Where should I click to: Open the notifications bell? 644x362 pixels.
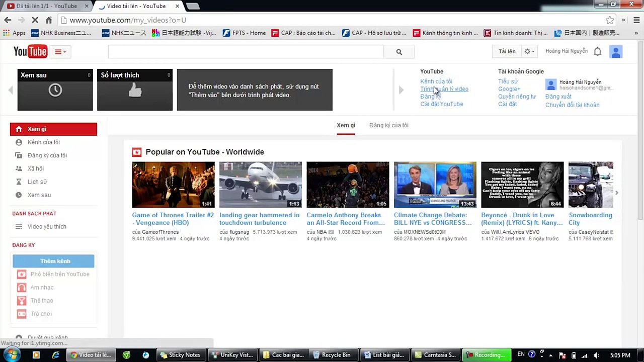(597, 51)
